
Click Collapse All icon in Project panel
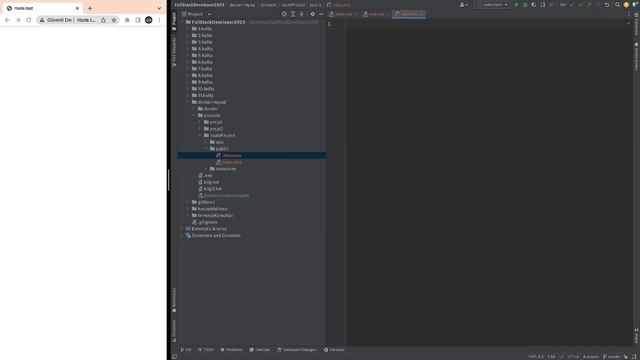302,14
